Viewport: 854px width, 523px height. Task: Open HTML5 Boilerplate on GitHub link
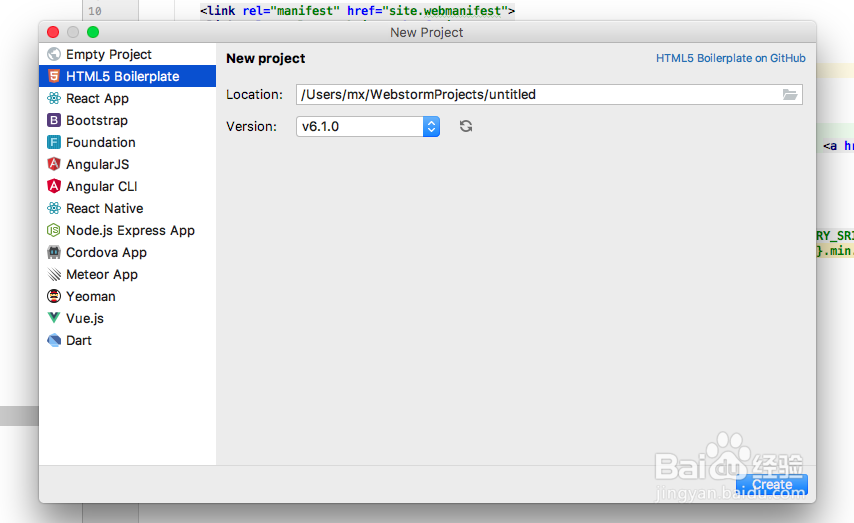click(x=730, y=58)
